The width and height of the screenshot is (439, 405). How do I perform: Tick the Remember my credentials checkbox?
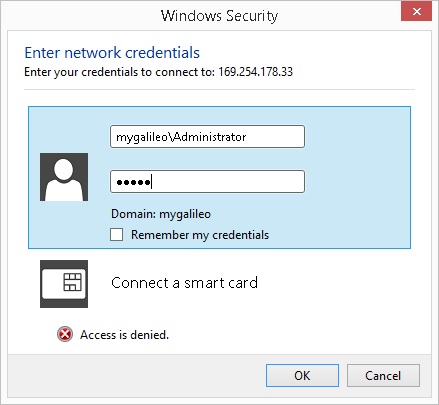[117, 234]
